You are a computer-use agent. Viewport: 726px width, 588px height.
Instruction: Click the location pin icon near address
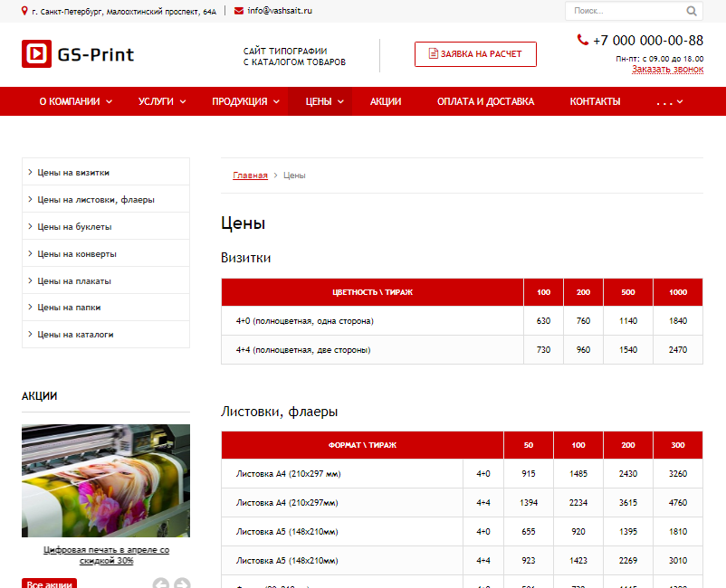point(24,11)
